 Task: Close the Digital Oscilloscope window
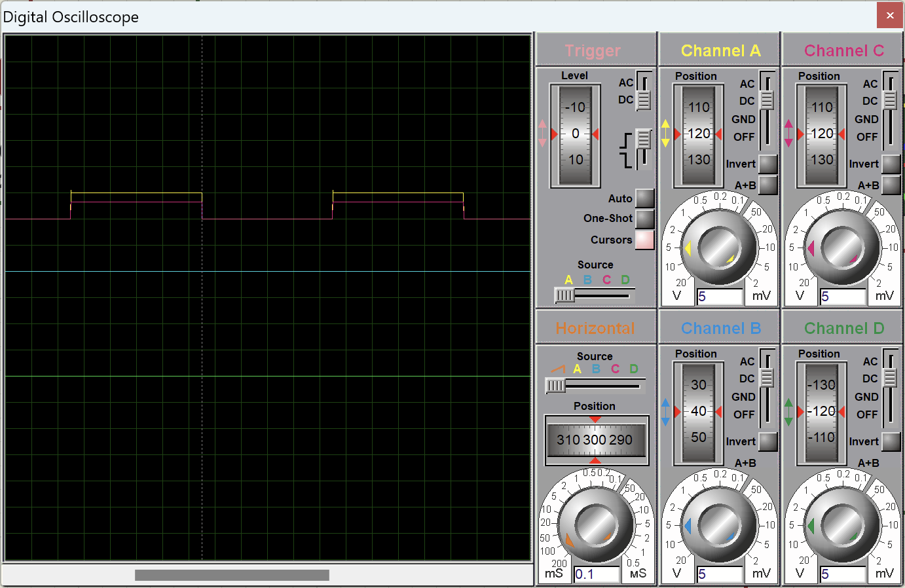click(889, 15)
